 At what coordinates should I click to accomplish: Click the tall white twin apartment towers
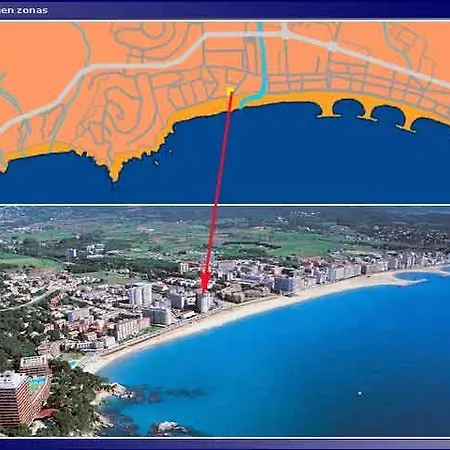coord(141,294)
